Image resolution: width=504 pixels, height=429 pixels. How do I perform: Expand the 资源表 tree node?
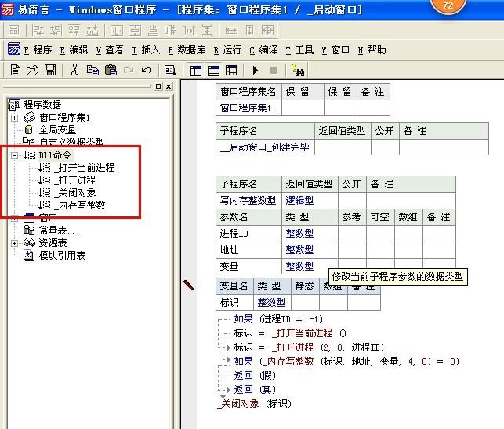click(15, 243)
